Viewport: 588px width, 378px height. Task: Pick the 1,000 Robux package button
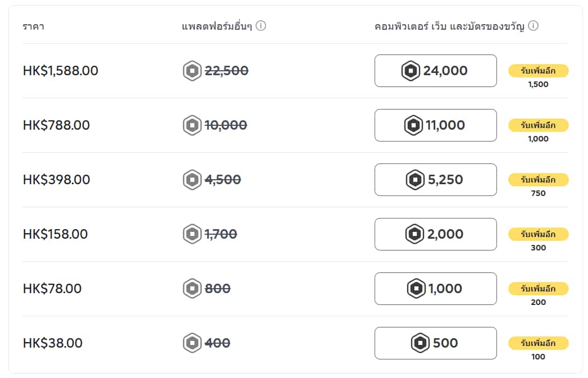click(435, 289)
